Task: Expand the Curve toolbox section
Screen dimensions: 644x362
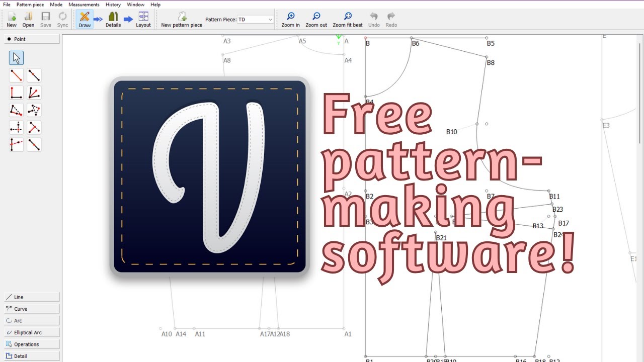Action: click(32, 309)
